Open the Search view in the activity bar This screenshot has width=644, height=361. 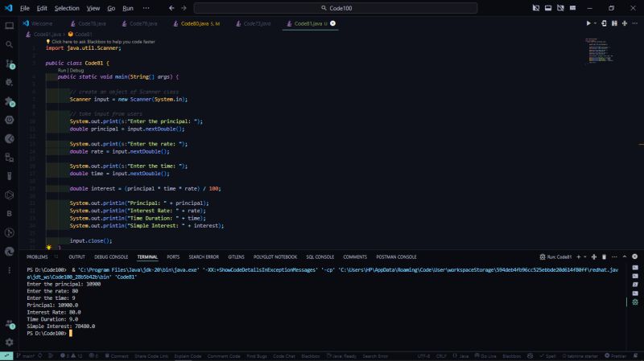click(9, 44)
